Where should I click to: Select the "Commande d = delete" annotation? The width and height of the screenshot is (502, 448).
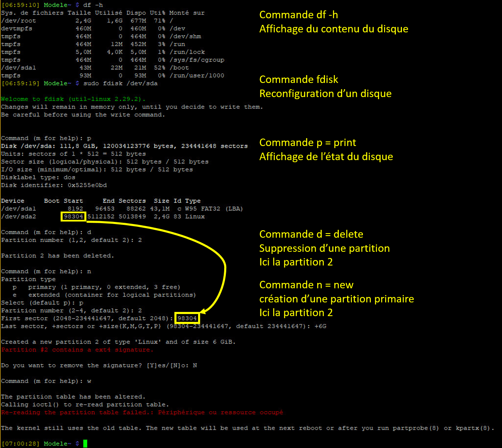311,234
